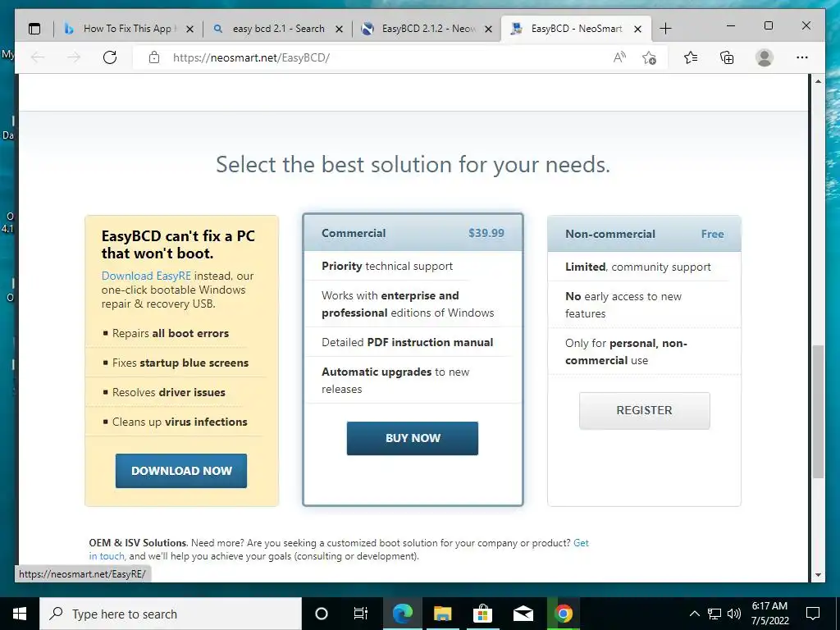
Task: Open Microsoft Store from taskbar
Action: pyautogui.click(x=482, y=614)
